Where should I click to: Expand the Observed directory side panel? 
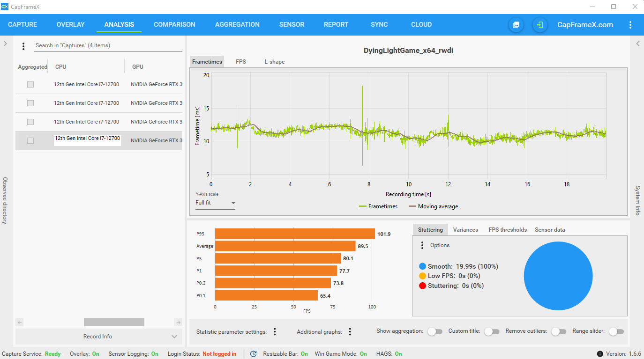(5, 44)
